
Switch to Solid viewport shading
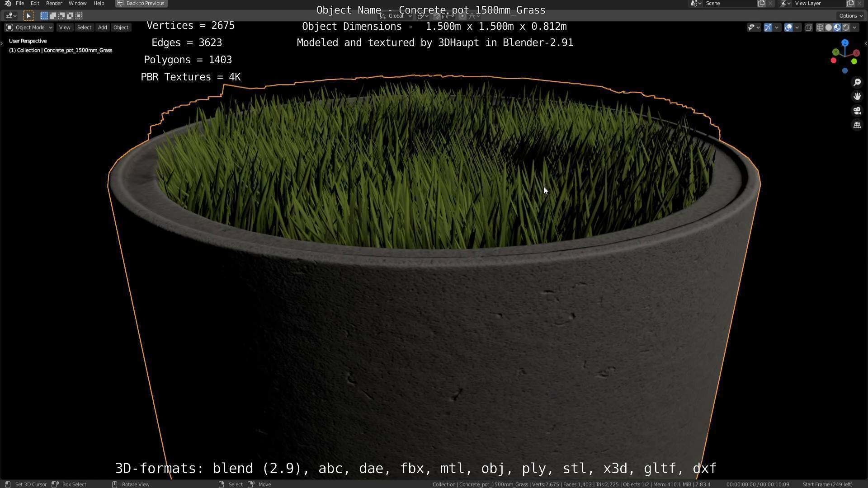click(x=828, y=28)
